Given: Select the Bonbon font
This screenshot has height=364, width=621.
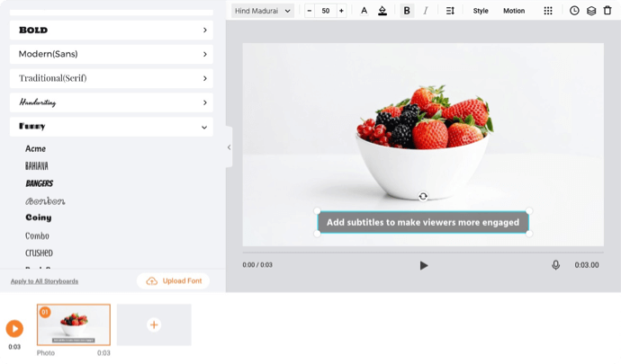Looking at the screenshot, I should [45, 201].
